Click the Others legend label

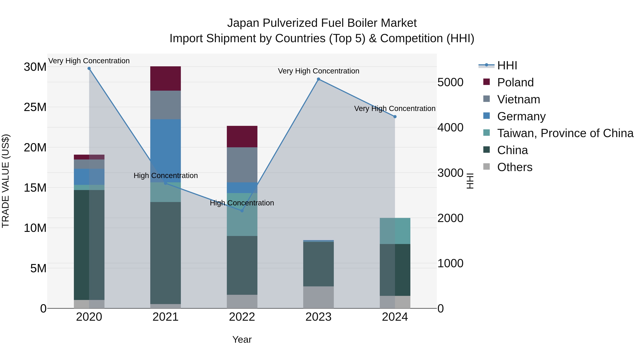click(x=515, y=167)
